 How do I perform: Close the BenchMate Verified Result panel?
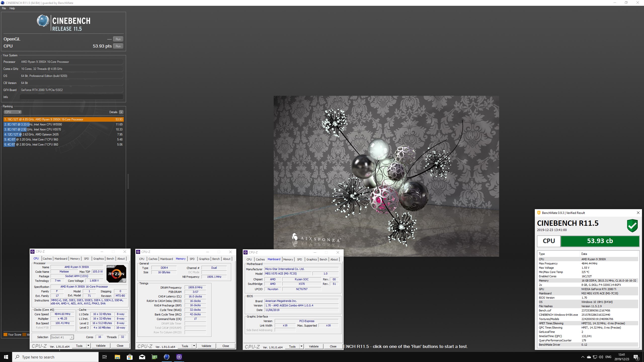638,213
